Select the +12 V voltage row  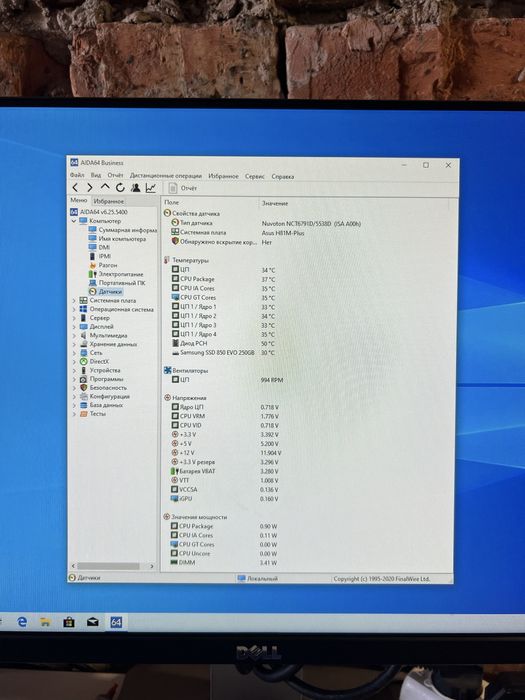[x=226, y=453]
